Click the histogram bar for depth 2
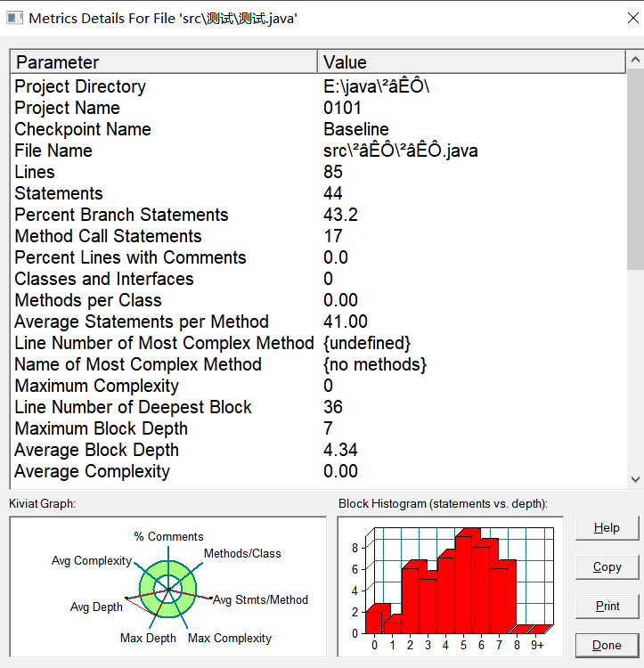 click(x=410, y=600)
